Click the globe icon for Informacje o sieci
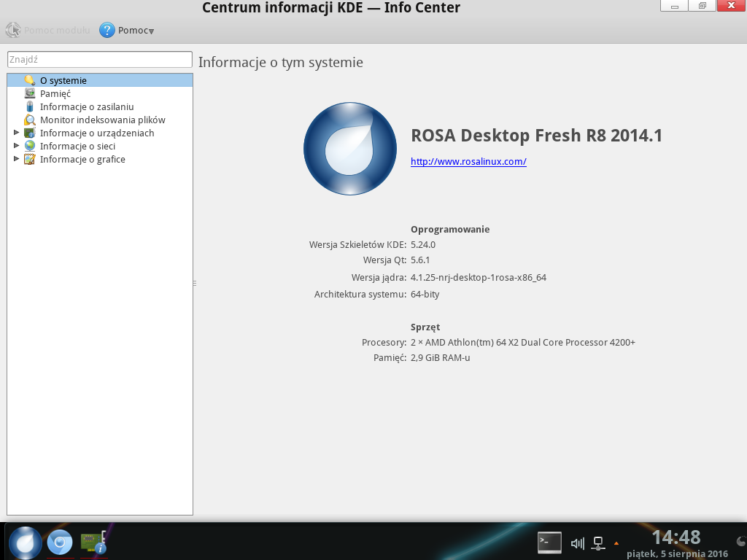 [29, 146]
